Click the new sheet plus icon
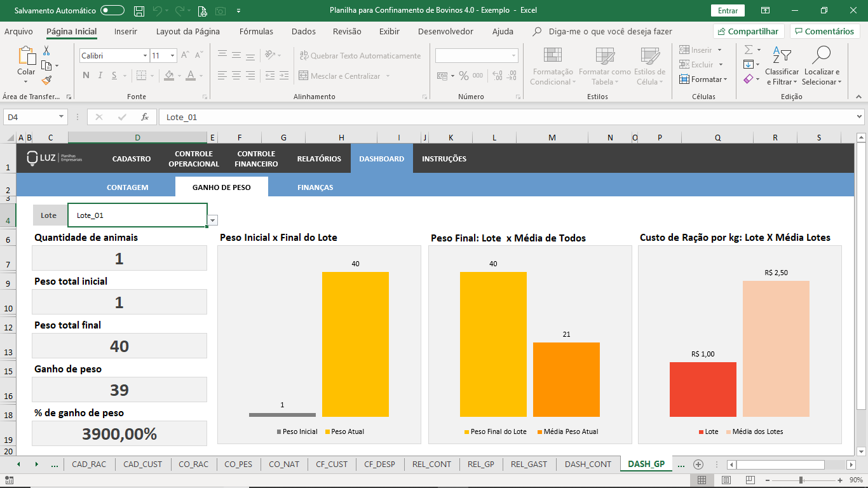The image size is (868, 488). pos(698,464)
